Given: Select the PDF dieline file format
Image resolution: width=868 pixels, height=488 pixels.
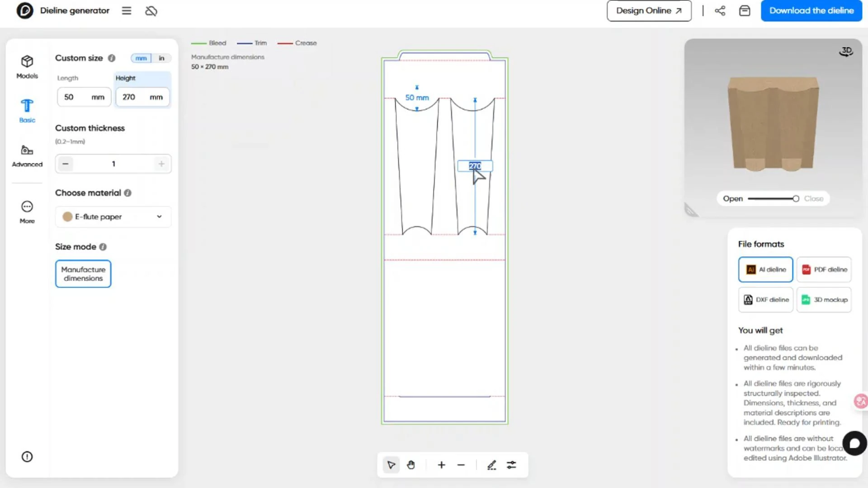Looking at the screenshot, I should coord(824,270).
